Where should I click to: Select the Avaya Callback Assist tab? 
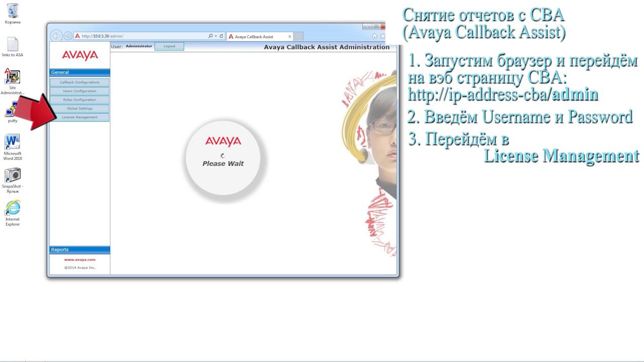(259, 37)
